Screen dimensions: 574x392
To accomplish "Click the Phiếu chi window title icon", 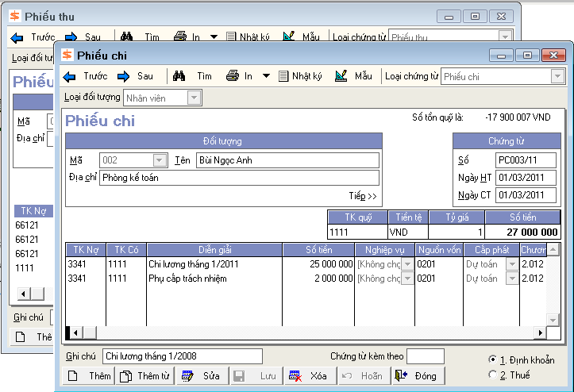I will pos(67,55).
